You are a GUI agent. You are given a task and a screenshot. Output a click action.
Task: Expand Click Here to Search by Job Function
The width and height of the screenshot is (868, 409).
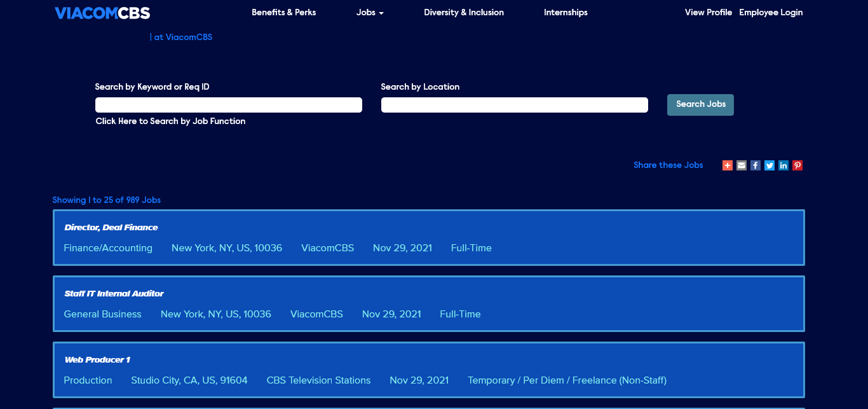[x=170, y=121]
